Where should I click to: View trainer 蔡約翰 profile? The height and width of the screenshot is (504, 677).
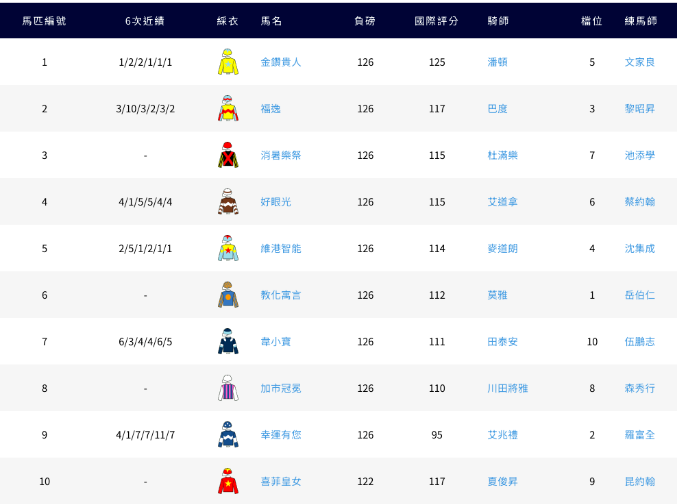tap(639, 202)
